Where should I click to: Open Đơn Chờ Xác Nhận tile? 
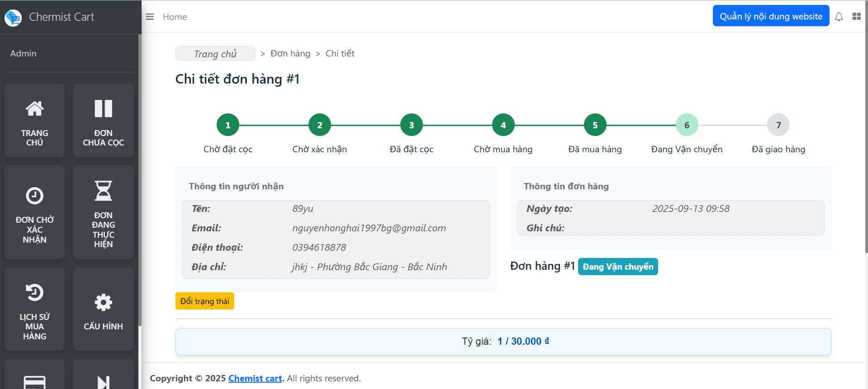34,212
